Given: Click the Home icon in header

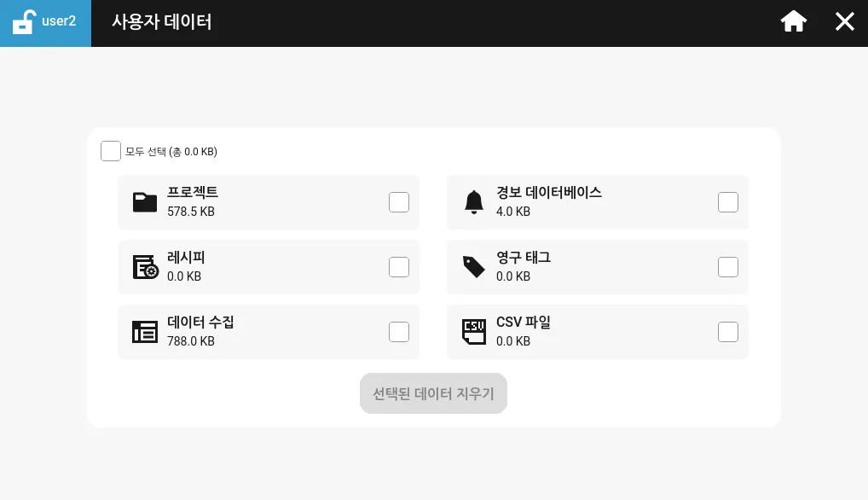Looking at the screenshot, I should pos(794,22).
